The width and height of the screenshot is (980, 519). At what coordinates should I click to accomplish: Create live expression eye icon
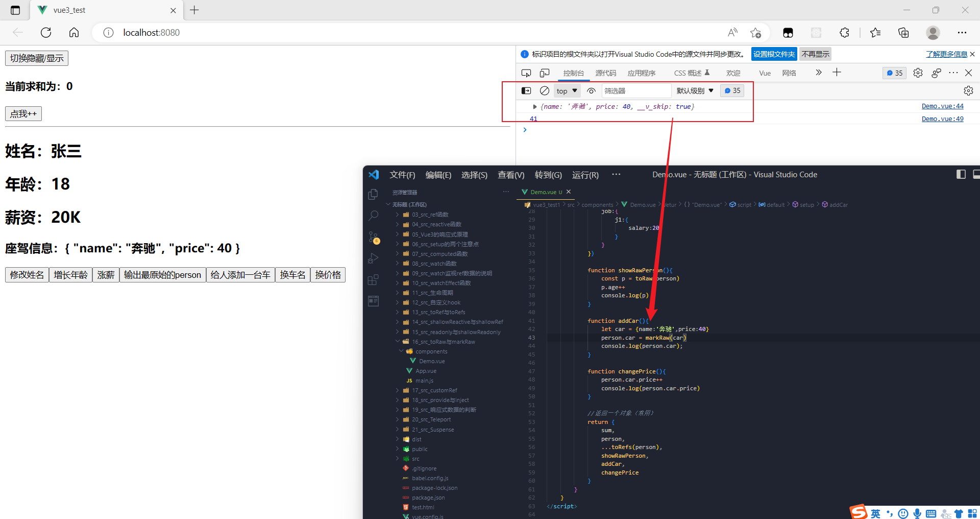591,91
